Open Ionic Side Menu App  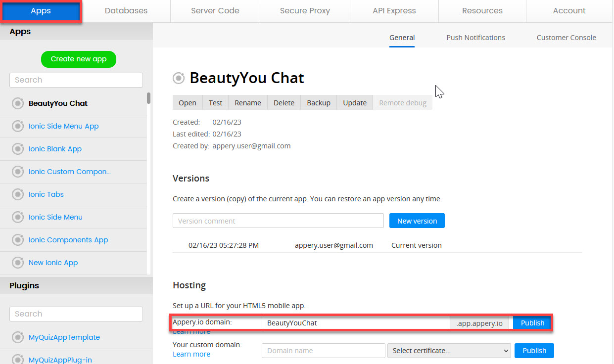click(64, 126)
